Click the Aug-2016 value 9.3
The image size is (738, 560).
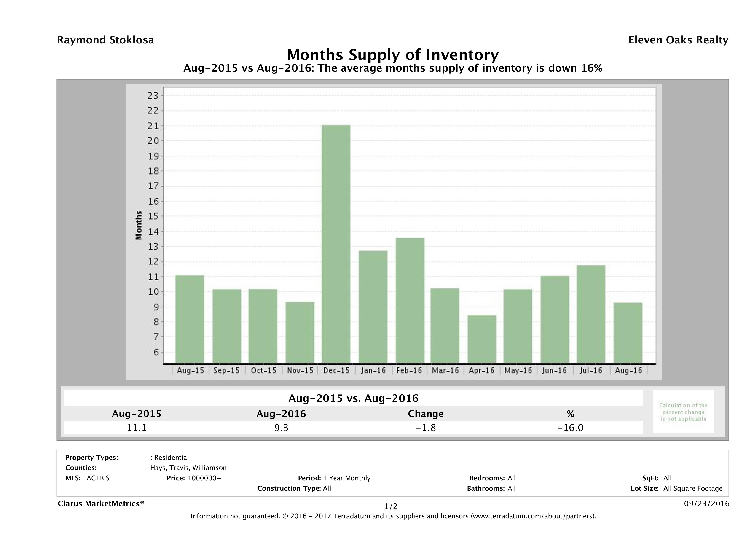[281, 428]
